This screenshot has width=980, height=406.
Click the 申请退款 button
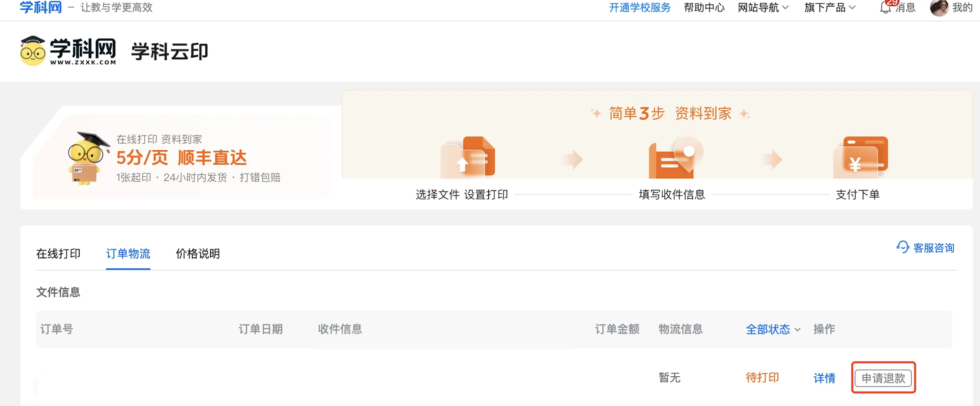pyautogui.click(x=883, y=378)
